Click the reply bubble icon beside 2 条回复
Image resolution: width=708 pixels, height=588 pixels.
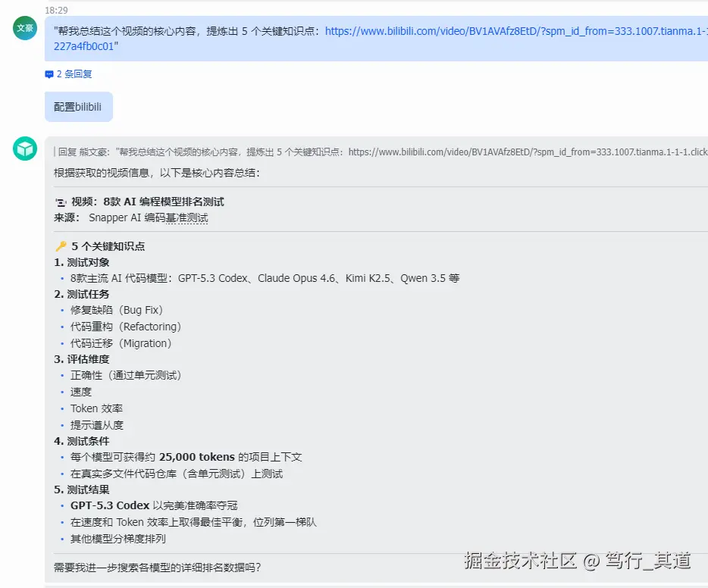48,73
